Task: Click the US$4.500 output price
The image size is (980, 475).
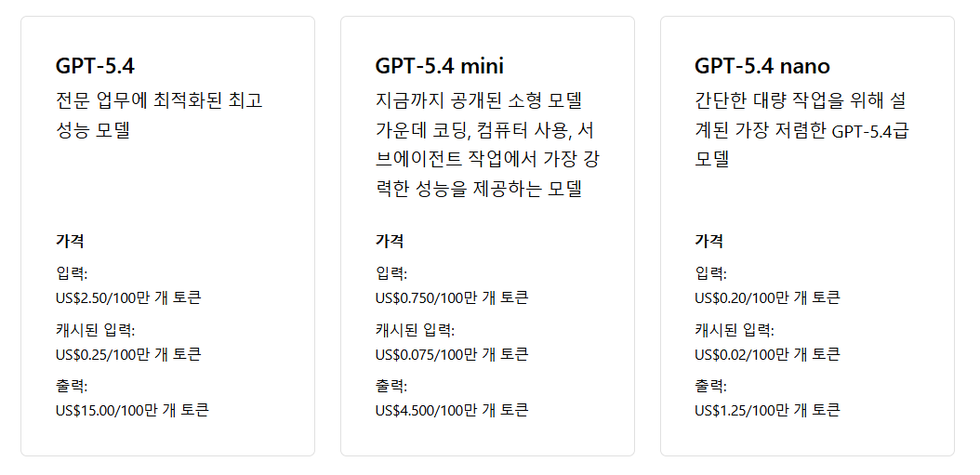Action: [x=452, y=410]
